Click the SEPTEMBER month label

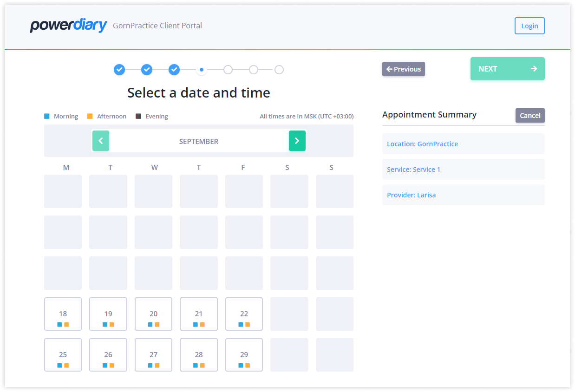point(199,141)
